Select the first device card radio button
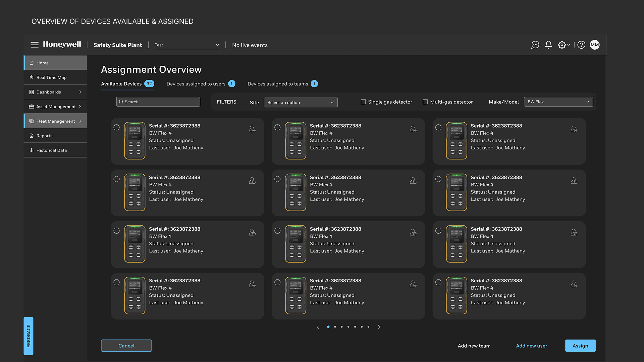 click(x=116, y=127)
